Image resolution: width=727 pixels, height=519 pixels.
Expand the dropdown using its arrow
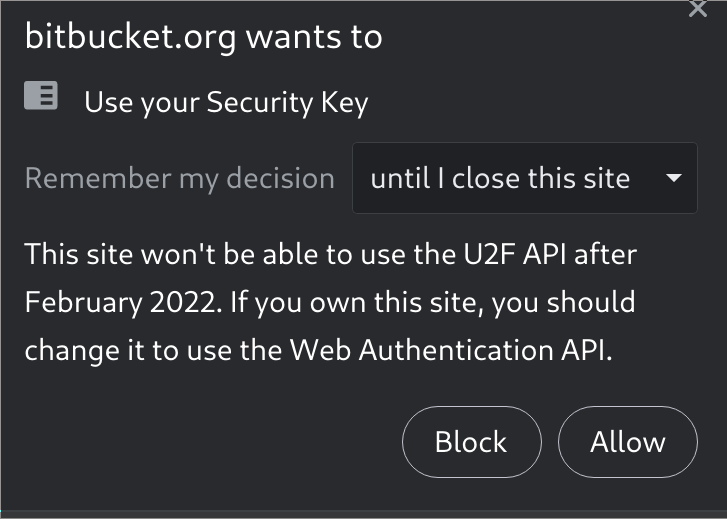tap(673, 178)
